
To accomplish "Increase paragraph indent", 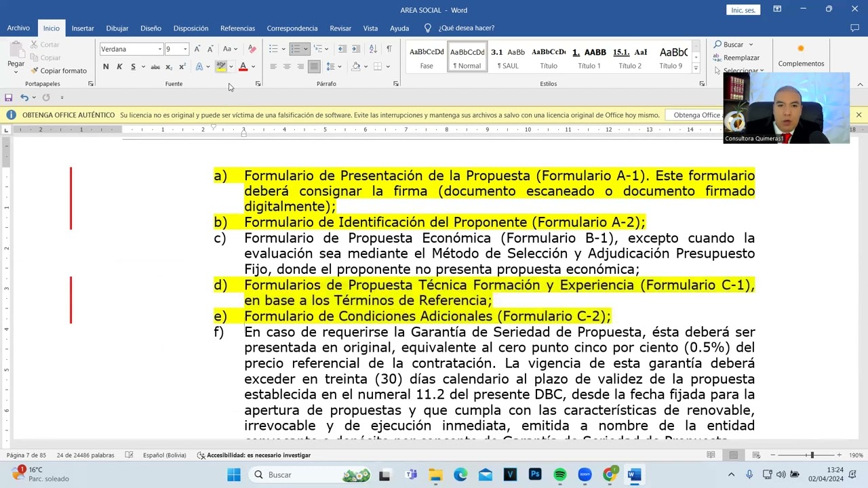I will (x=356, y=49).
